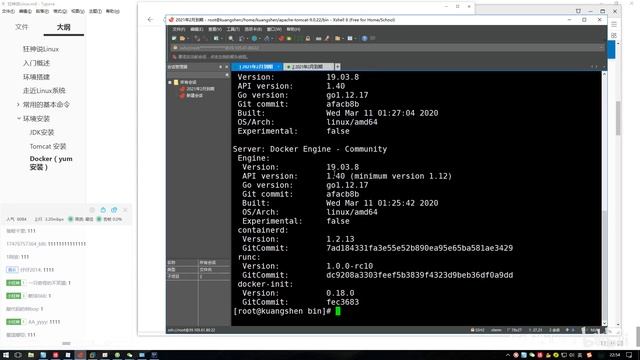Go to 环境搭建 outline heading
This screenshot has width=640, height=360.
tap(36, 77)
